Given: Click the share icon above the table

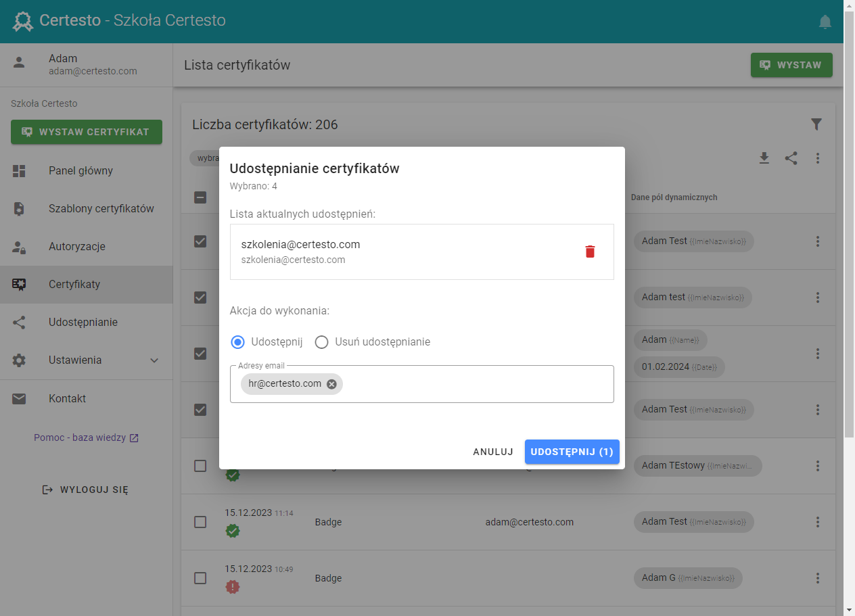Looking at the screenshot, I should [791, 158].
